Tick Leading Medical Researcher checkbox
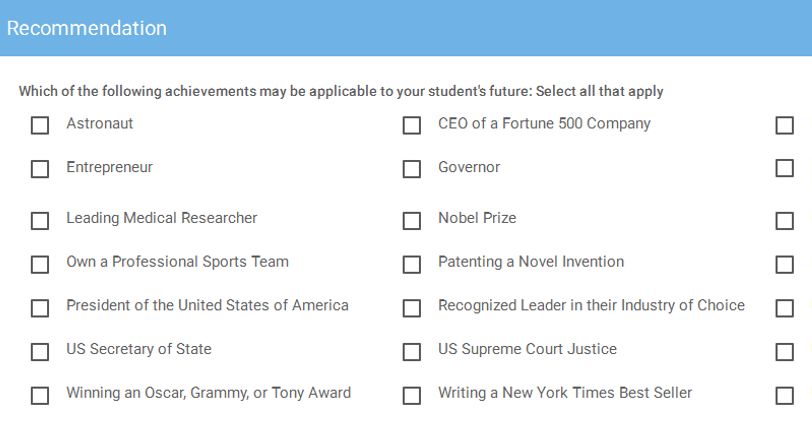 point(40,221)
